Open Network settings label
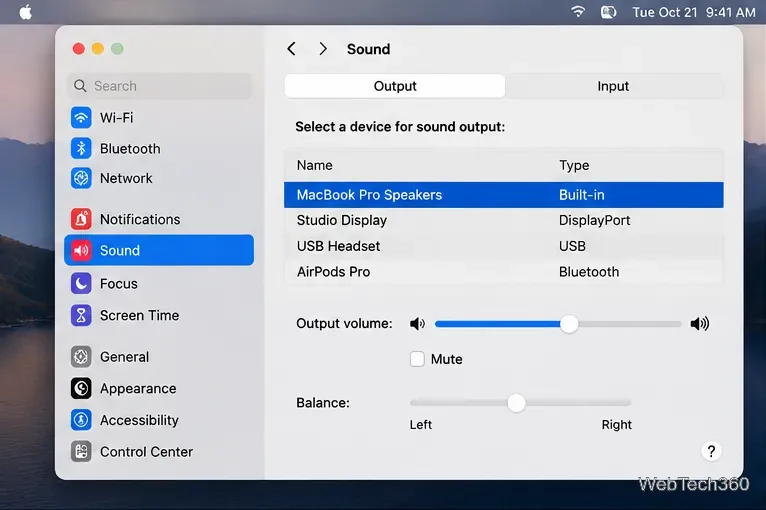766x510 pixels. point(126,178)
